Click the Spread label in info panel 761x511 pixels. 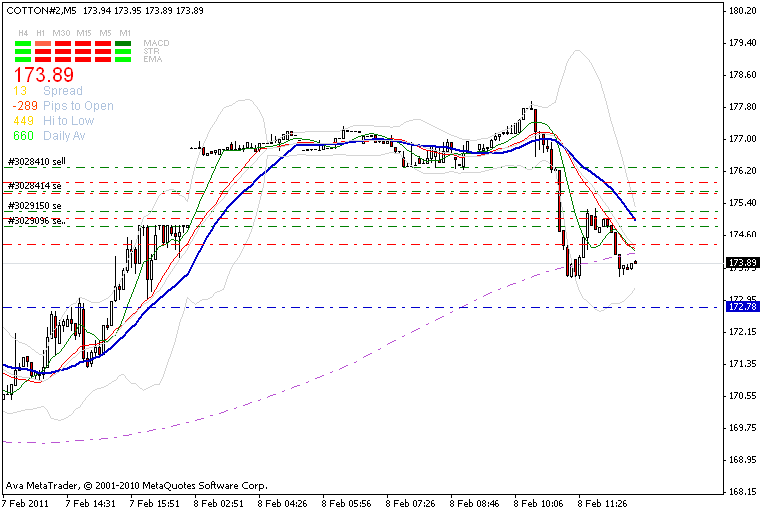click(x=62, y=91)
